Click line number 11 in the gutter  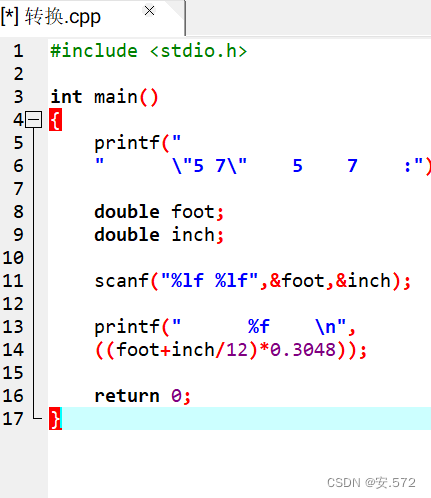[x=13, y=281]
